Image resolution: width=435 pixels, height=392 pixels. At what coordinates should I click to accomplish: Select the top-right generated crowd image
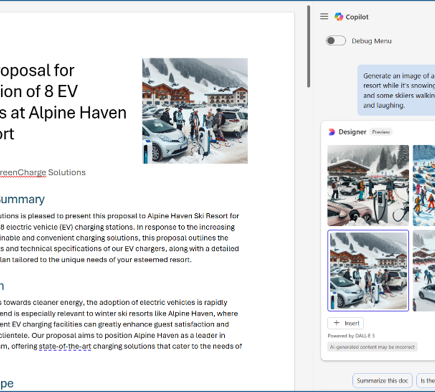tap(424, 185)
